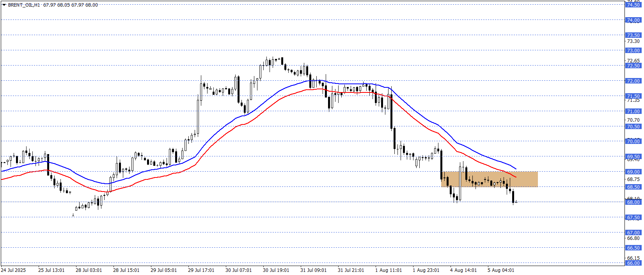Click the 1 Aug 23:01 time label
This screenshot has width=644, height=275.
tap(426, 270)
